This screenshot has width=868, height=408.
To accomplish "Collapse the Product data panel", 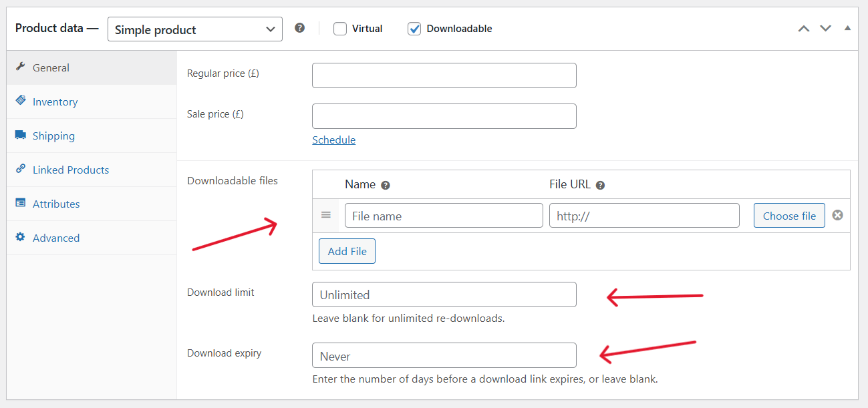I will click(847, 28).
